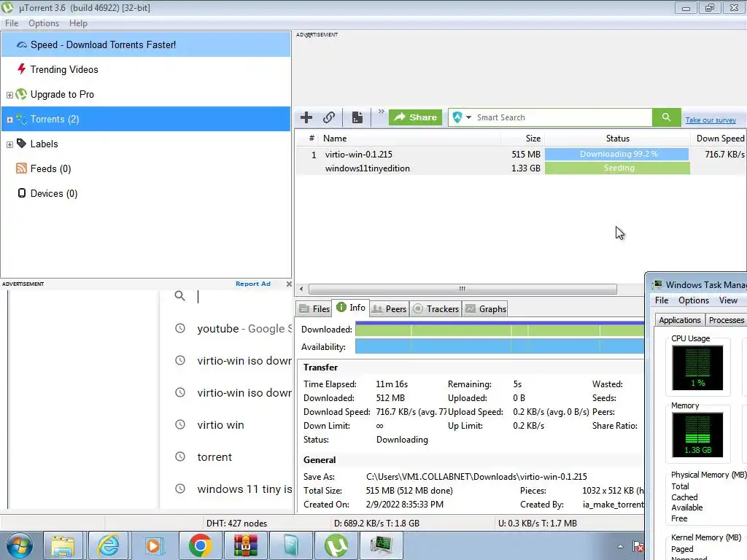This screenshot has width=747, height=560.
Task: Select Speed - Download Torrents Faster item
Action: 146,44
